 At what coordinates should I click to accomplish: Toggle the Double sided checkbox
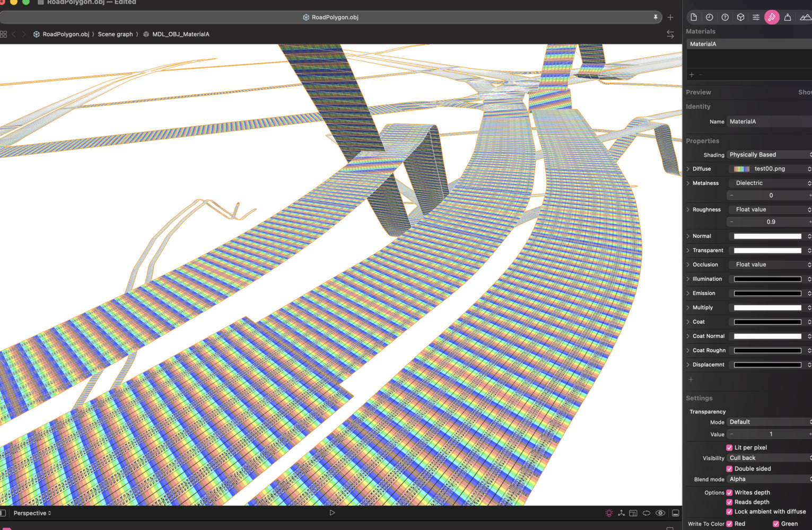click(729, 469)
